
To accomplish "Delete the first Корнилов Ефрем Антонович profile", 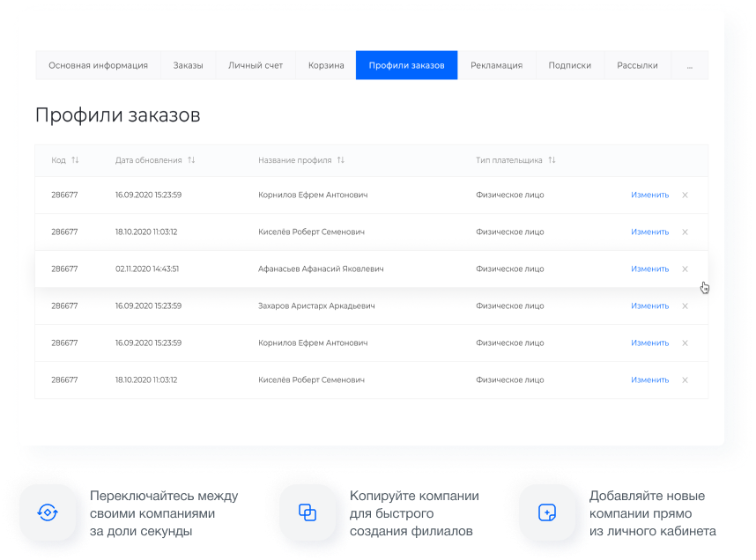I will click(x=685, y=195).
